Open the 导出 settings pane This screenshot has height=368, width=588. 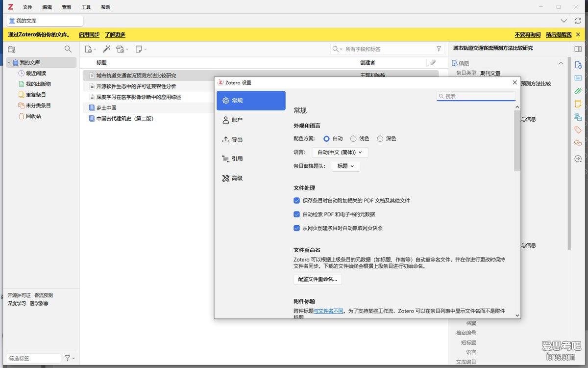tap(251, 139)
